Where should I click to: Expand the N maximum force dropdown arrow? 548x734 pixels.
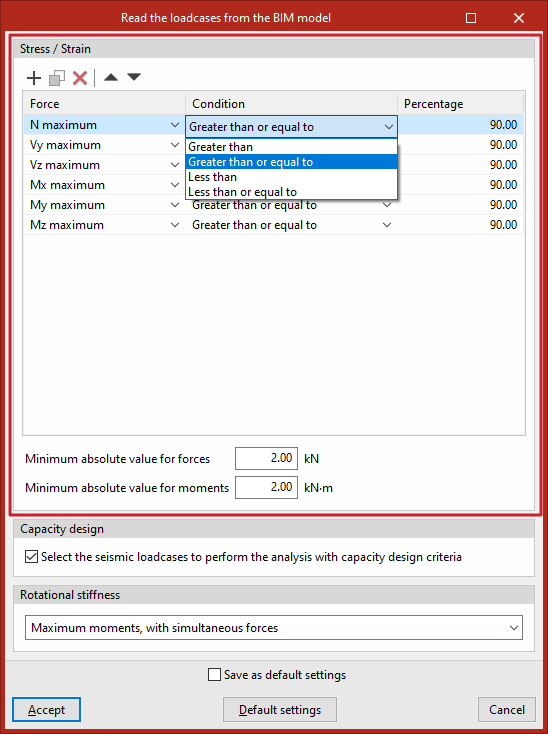(x=175, y=125)
